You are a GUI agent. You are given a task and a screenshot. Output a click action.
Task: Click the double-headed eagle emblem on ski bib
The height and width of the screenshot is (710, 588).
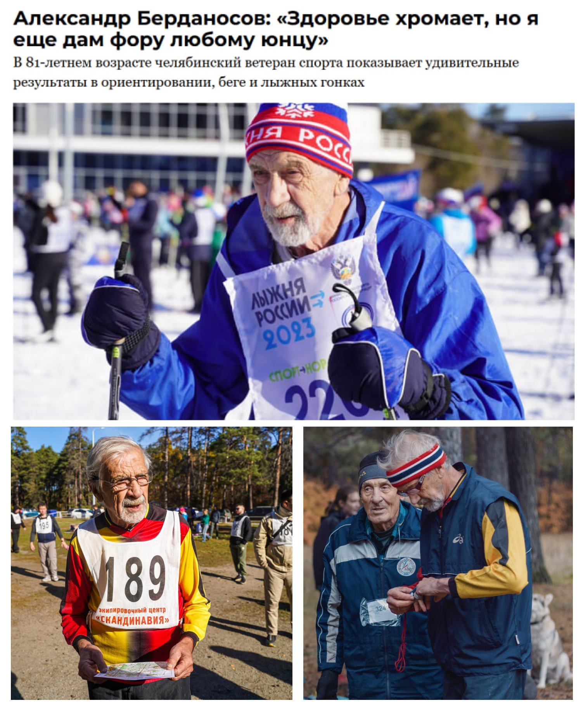coord(343,268)
